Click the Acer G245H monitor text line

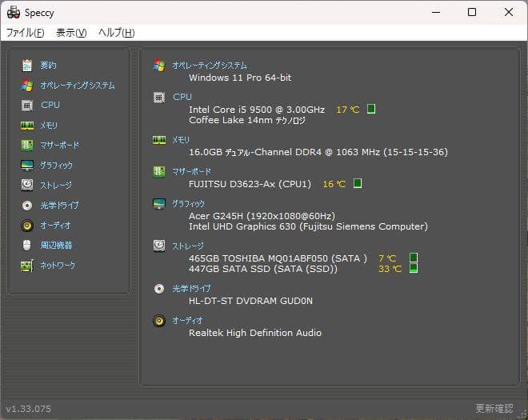(x=262, y=216)
